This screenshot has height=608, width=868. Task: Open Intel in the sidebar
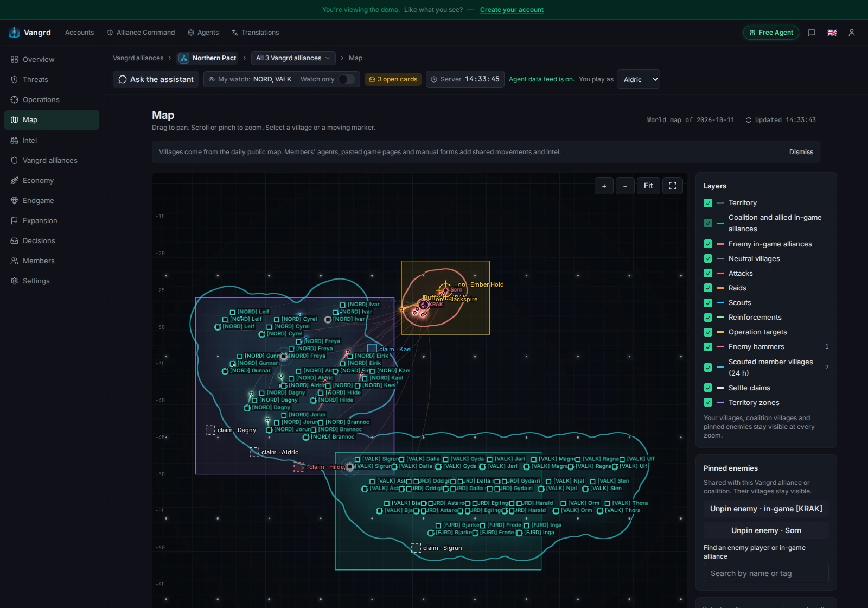click(52, 140)
